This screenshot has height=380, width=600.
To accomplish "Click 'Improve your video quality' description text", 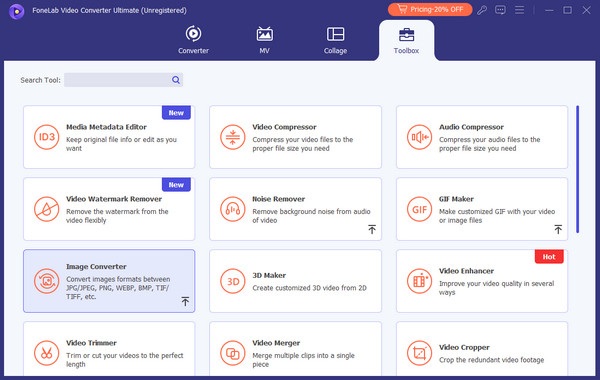I will click(x=496, y=288).
